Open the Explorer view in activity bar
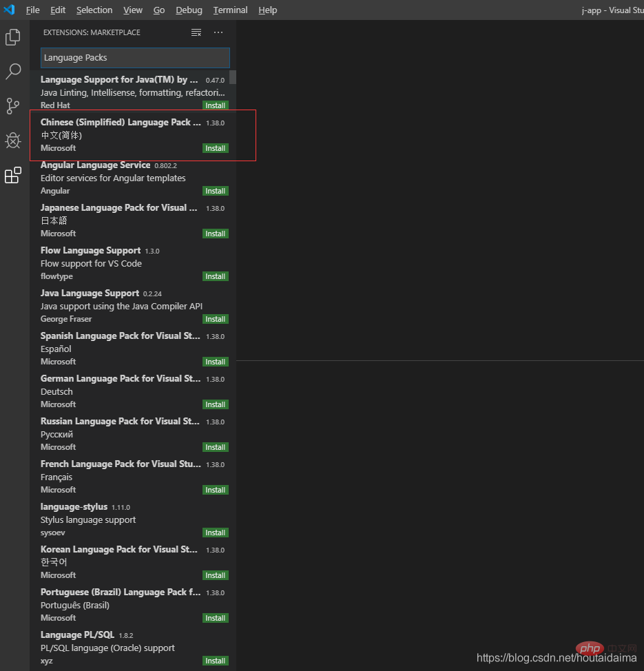The image size is (644, 671). click(x=13, y=37)
